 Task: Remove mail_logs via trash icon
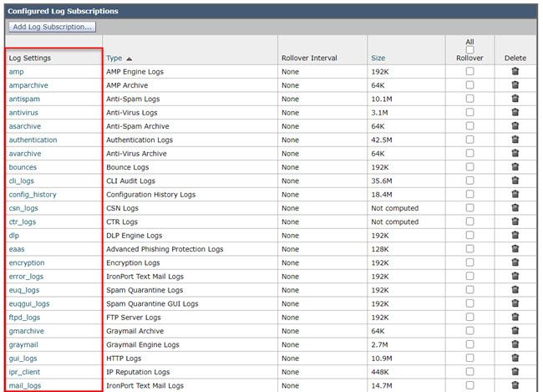515,385
